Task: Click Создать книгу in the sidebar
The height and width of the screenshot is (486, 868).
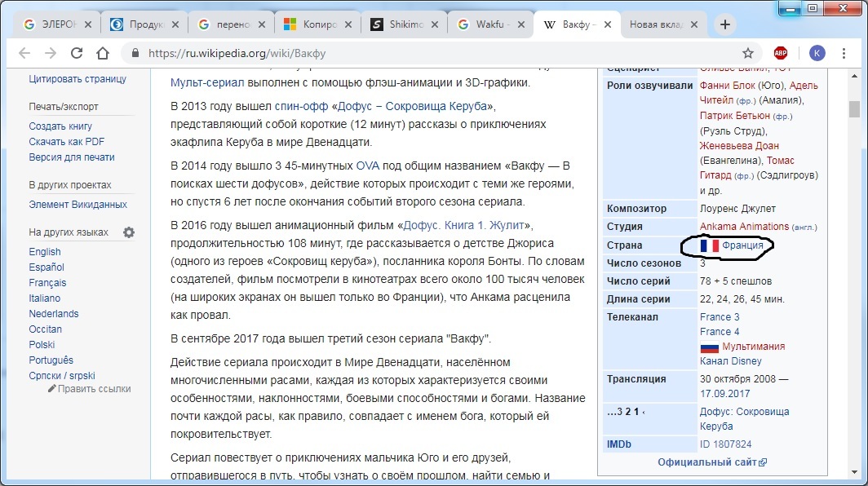Action: click(x=60, y=126)
